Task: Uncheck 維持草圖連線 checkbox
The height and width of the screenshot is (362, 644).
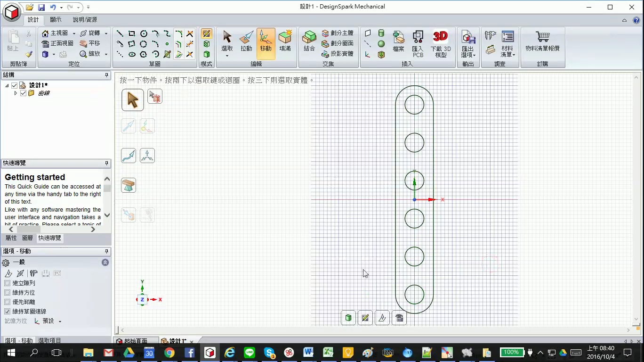Action: (7, 312)
